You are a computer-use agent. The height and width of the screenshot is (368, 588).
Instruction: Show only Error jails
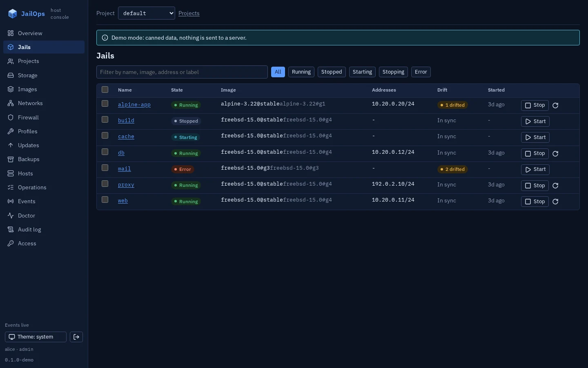point(421,72)
